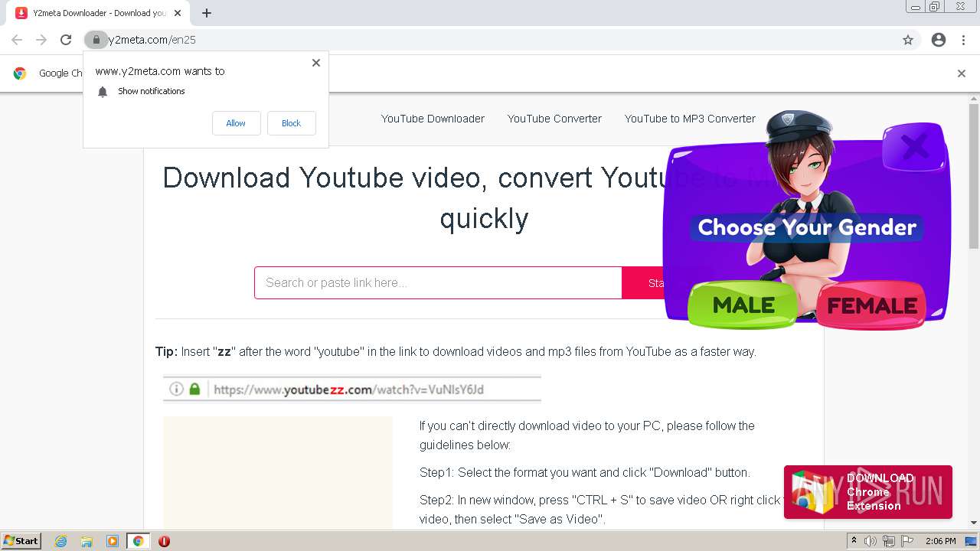Viewport: 980px width, 551px height.
Task: Click the bell Show notifications icon
Action: (x=103, y=92)
